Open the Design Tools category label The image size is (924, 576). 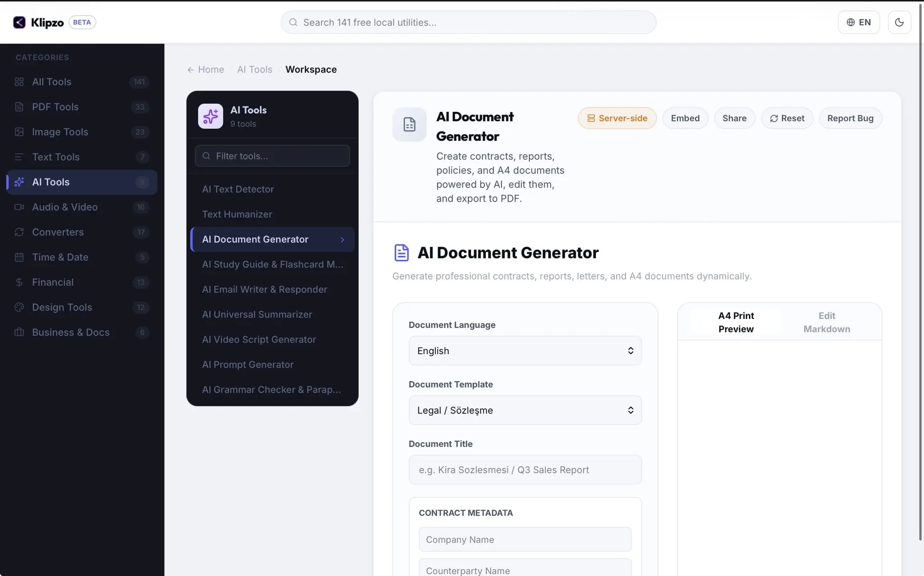point(62,307)
